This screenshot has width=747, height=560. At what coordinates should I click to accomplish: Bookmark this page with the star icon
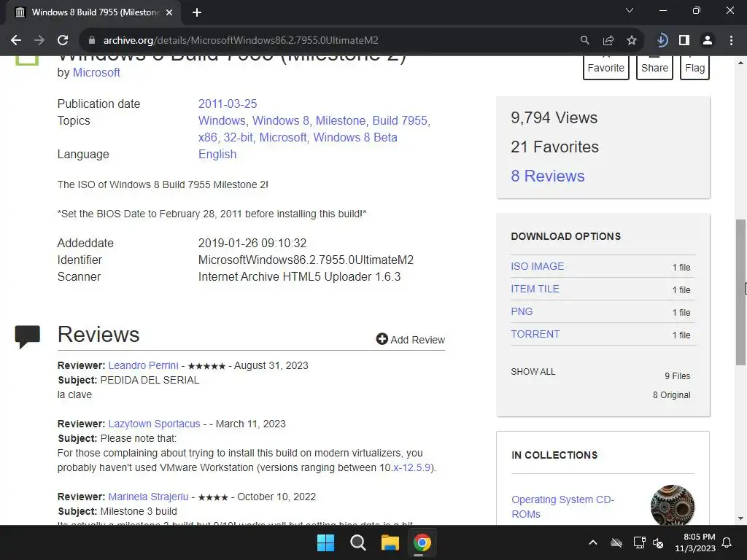(632, 41)
